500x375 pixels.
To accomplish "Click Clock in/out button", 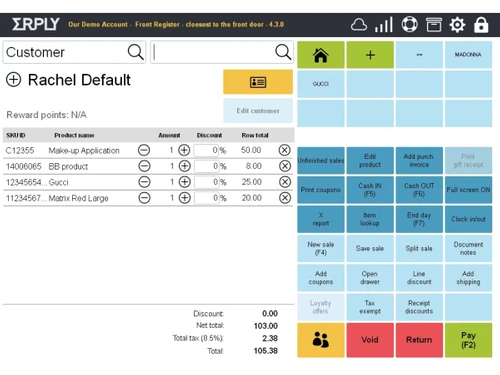I will pos(468,219).
